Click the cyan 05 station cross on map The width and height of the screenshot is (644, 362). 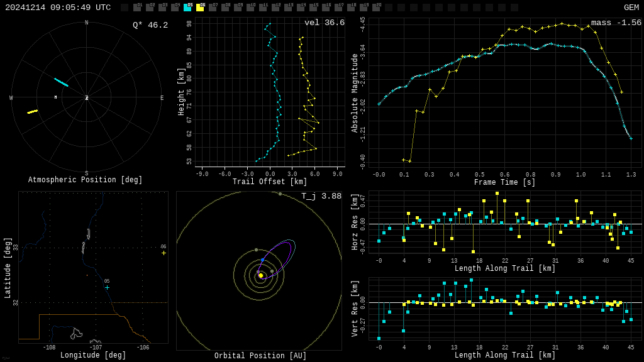107,287
